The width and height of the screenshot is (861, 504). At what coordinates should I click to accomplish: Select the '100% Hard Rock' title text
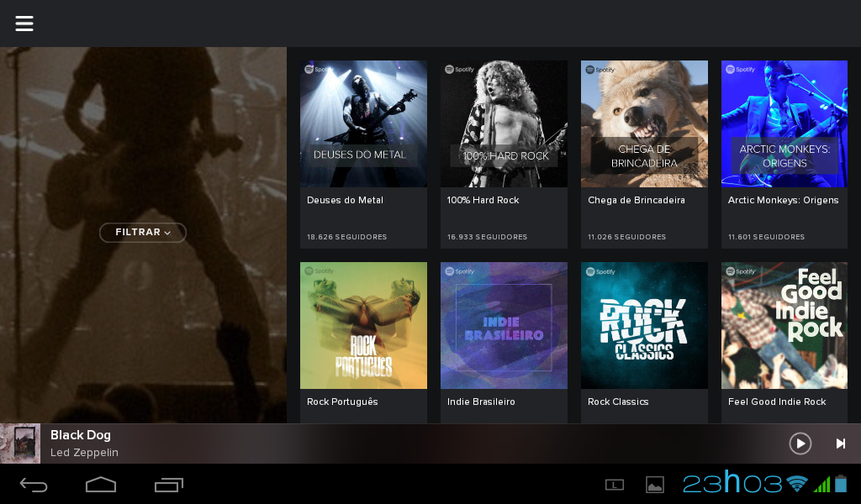coord(483,200)
